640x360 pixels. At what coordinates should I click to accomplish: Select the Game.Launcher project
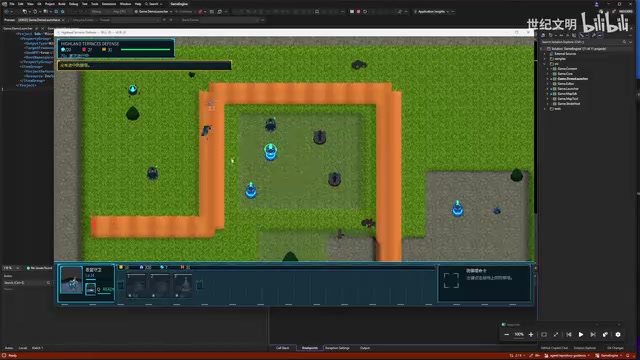568,89
